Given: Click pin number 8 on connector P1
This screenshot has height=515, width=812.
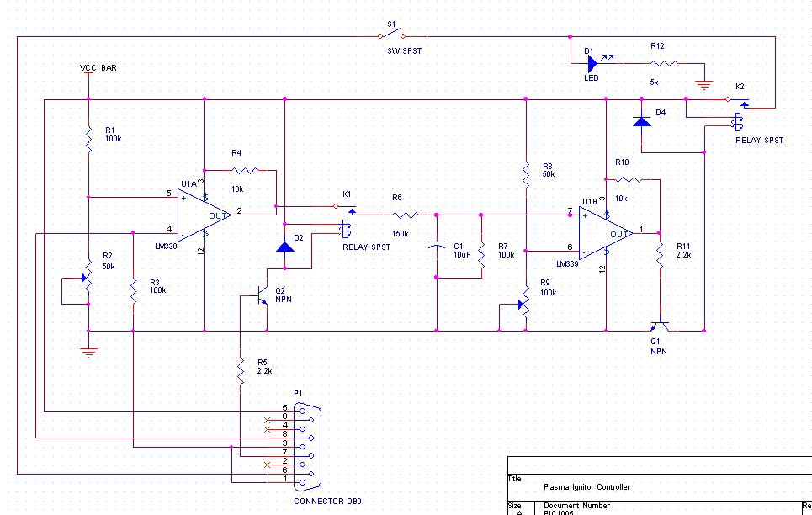Looking at the screenshot, I should click(284, 434).
